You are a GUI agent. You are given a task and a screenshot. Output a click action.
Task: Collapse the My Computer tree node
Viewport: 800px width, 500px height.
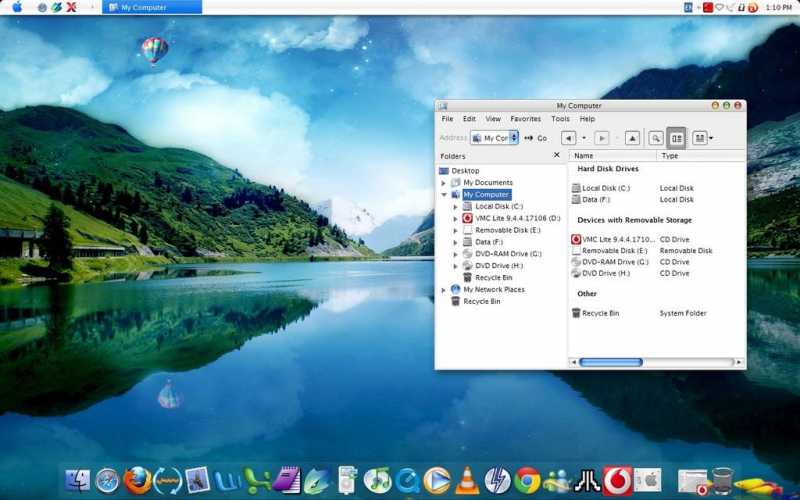444,195
